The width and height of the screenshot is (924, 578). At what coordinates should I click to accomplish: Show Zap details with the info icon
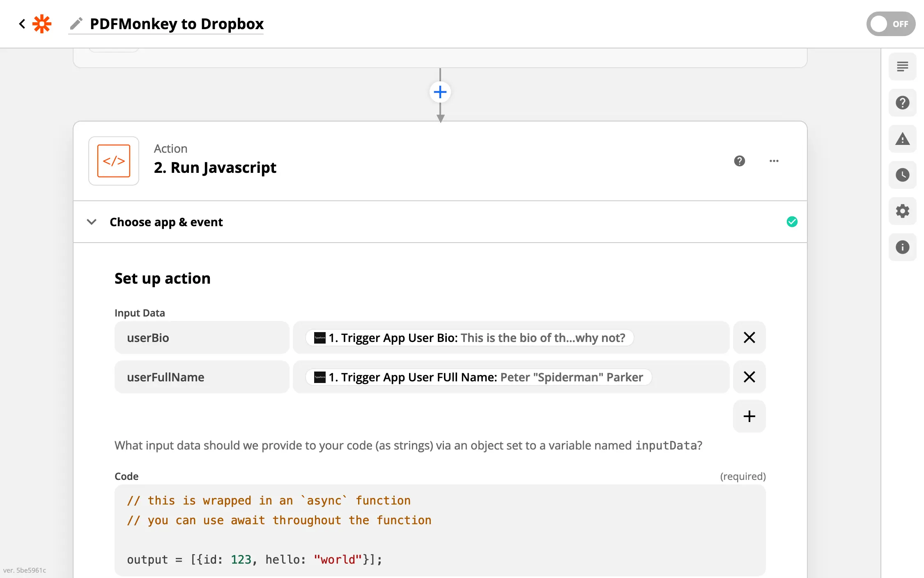[x=902, y=247]
